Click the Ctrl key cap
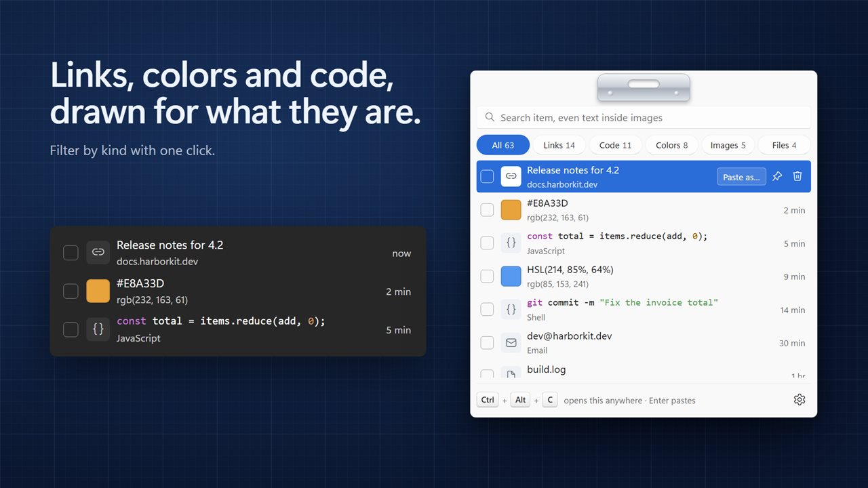This screenshot has width=868, height=488. pyautogui.click(x=488, y=400)
